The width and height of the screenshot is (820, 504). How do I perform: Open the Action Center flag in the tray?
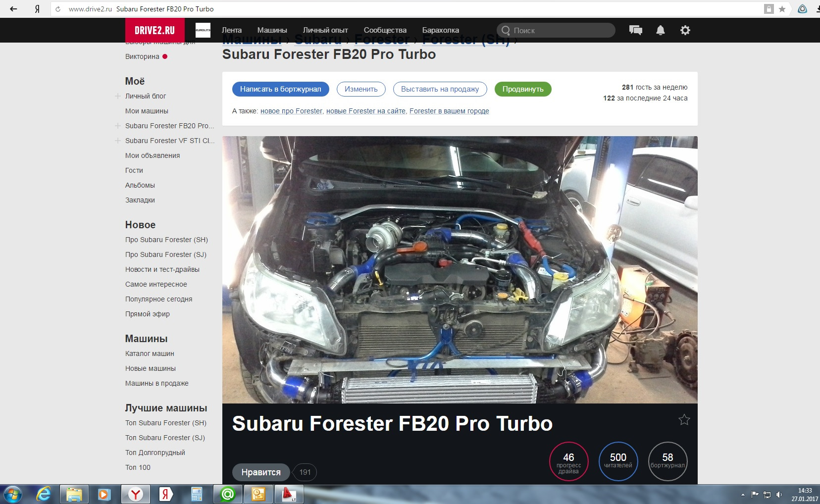755,495
